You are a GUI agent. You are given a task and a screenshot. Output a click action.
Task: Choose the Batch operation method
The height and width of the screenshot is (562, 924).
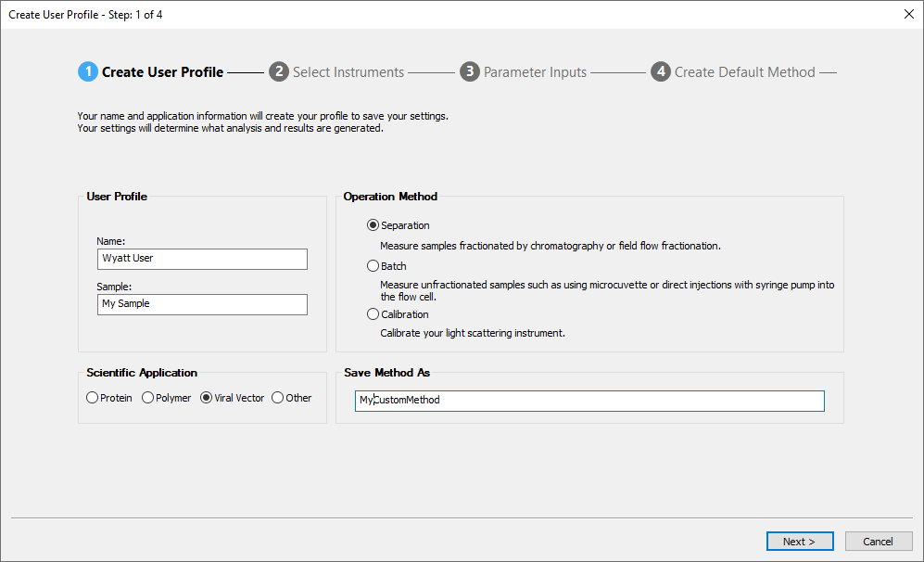tap(373, 266)
